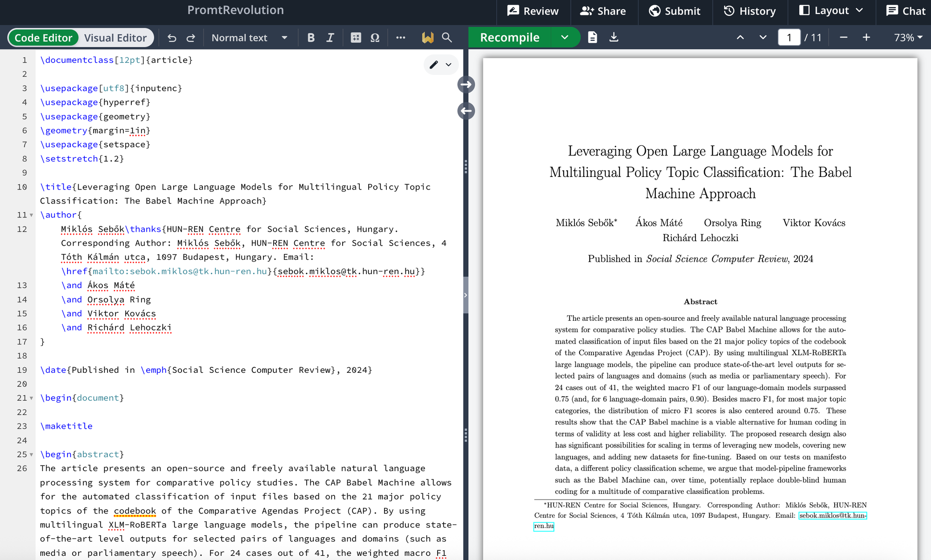Viewport: 931px width, 560px height.
Task: Redo the last edit
Action: coord(191,38)
